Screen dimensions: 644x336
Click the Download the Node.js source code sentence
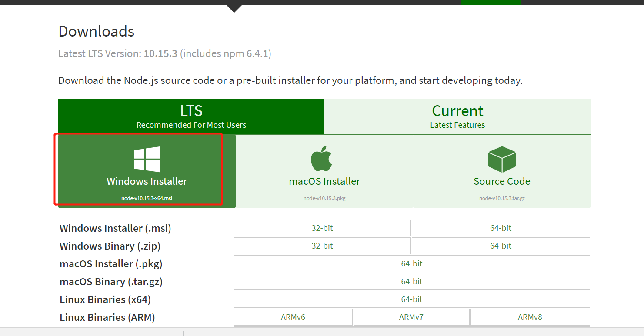pyautogui.click(x=290, y=81)
